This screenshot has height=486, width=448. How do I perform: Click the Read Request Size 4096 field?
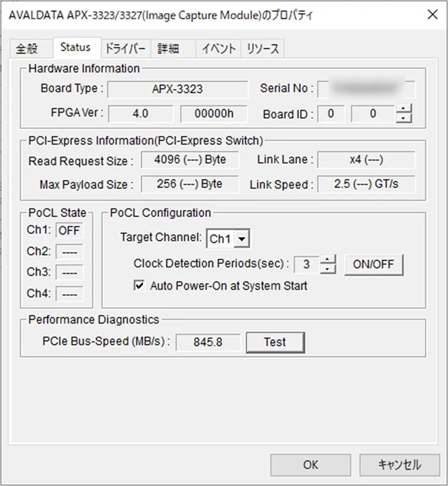(x=190, y=160)
